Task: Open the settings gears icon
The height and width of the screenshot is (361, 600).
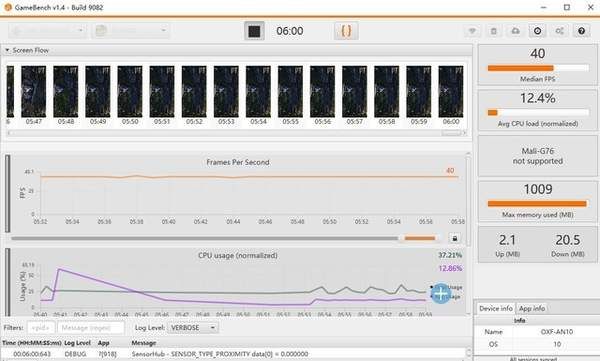Action: (559, 31)
